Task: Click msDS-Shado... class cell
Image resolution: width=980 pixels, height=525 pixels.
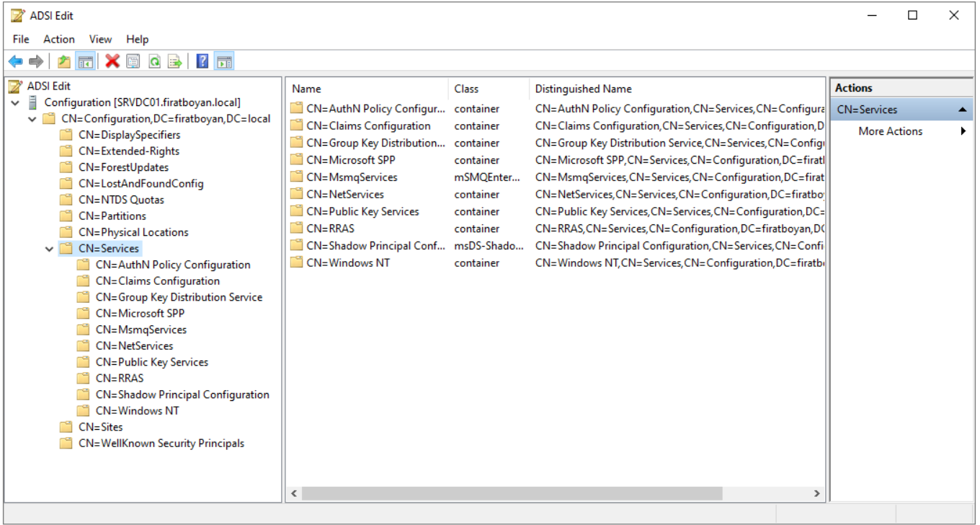Action: point(489,246)
